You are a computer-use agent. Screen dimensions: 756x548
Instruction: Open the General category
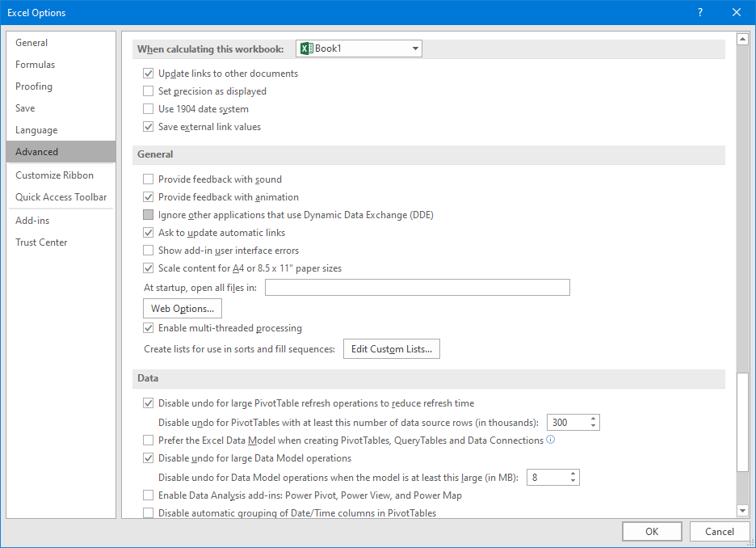tap(61, 43)
